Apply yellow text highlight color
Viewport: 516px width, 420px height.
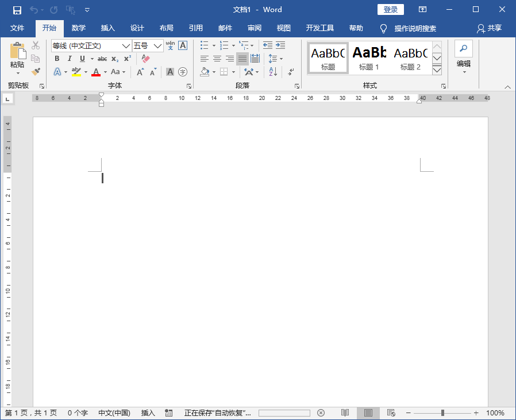[x=76, y=72]
